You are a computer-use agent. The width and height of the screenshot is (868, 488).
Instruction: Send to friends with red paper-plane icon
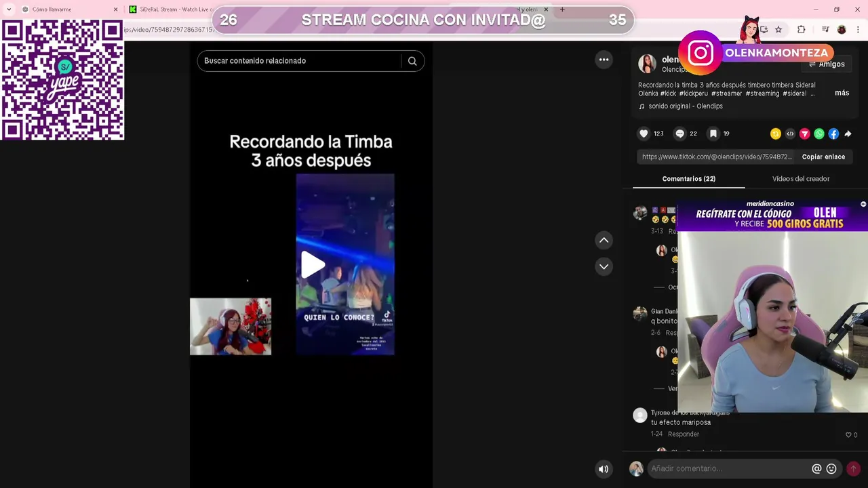tap(804, 134)
